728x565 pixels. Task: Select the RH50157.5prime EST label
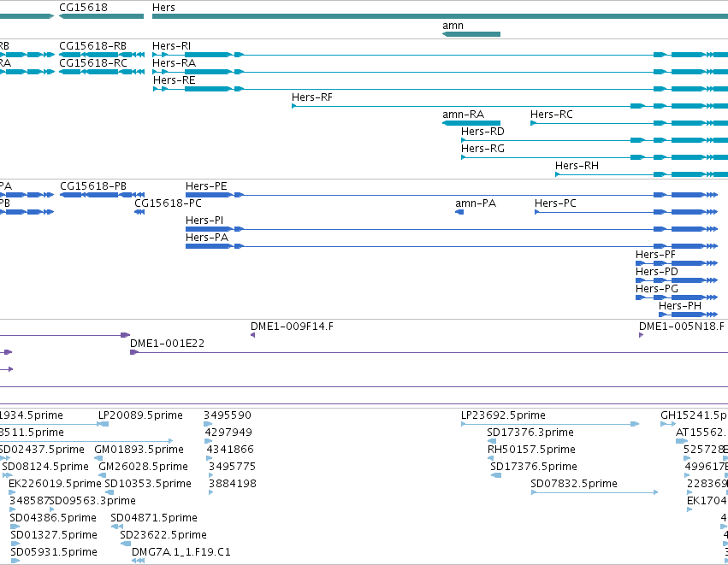[x=531, y=450]
